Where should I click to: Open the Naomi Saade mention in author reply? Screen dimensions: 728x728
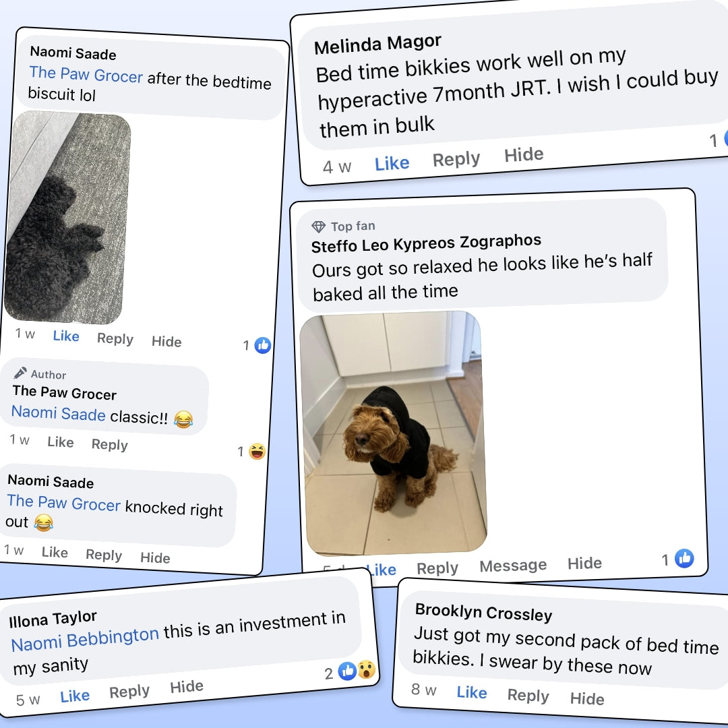(59, 413)
